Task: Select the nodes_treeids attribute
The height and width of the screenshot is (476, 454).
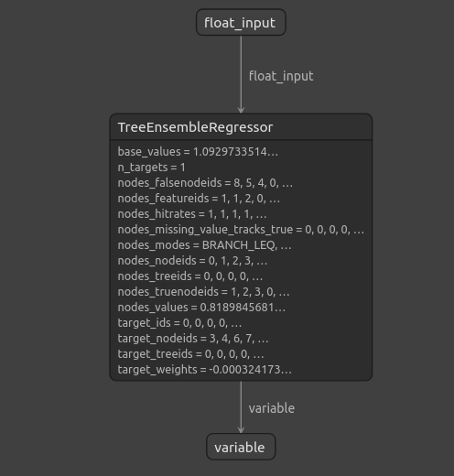Action: pyautogui.click(x=190, y=276)
